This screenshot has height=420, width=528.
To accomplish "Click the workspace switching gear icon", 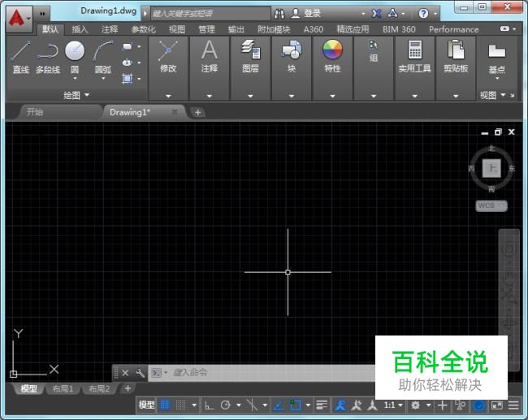I will tap(416, 405).
